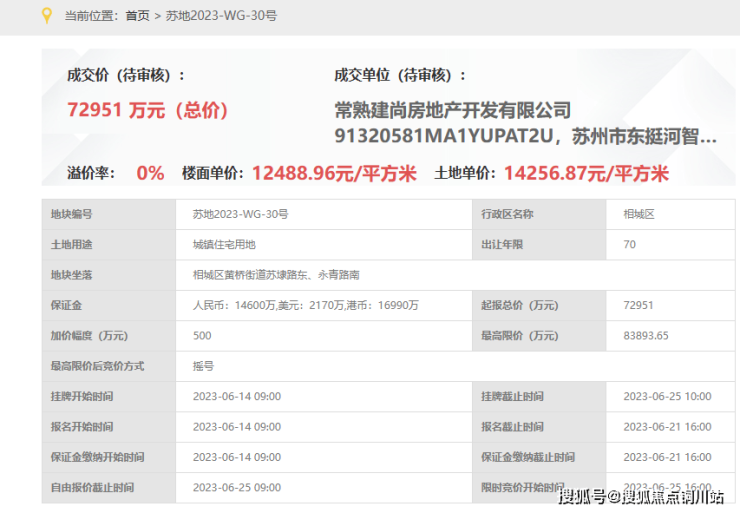Select the 72951 万元（总价） deal price

148,110
